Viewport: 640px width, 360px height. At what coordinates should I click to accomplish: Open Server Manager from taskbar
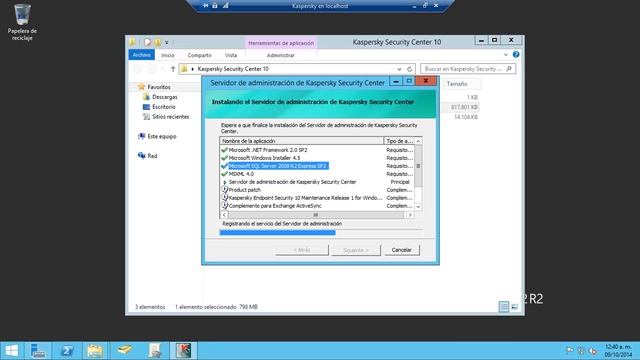click(38, 351)
